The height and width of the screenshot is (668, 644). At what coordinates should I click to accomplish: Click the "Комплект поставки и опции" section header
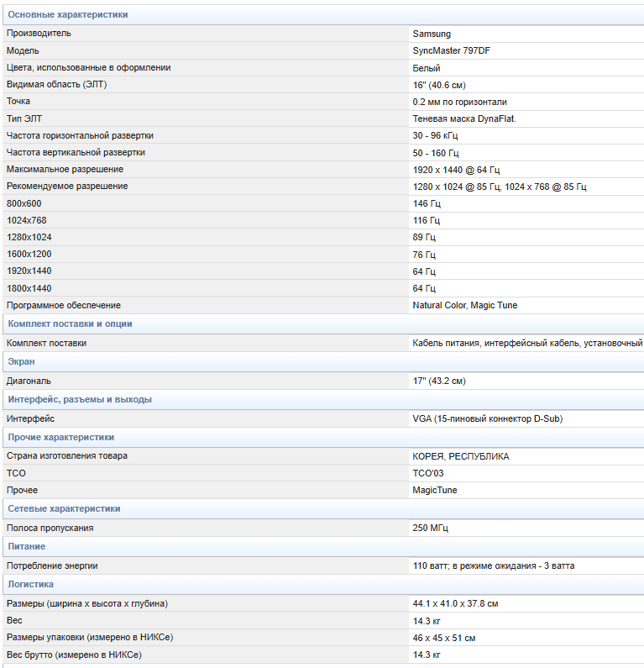coord(70,323)
